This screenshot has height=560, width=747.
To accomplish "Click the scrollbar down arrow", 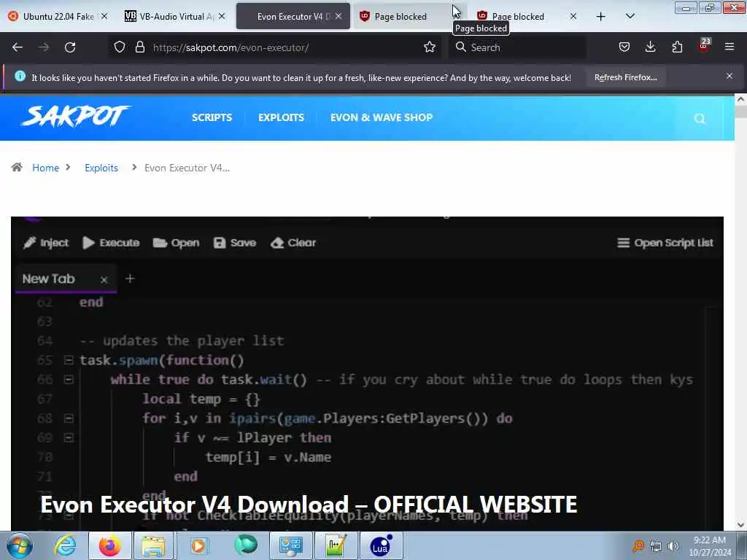I will click(741, 525).
